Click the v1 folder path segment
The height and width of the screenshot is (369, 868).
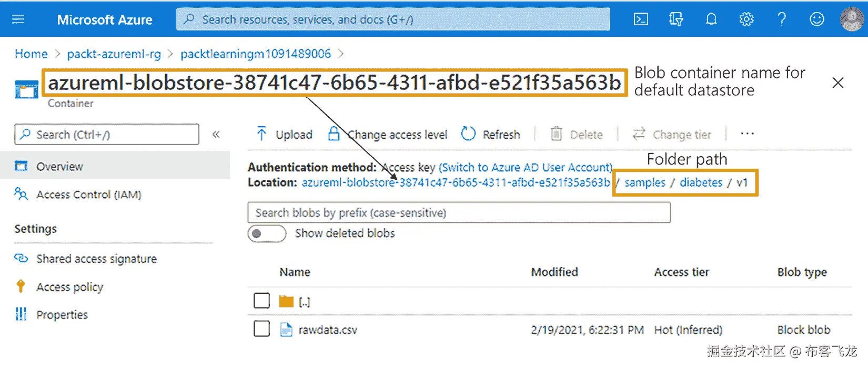pos(742,182)
